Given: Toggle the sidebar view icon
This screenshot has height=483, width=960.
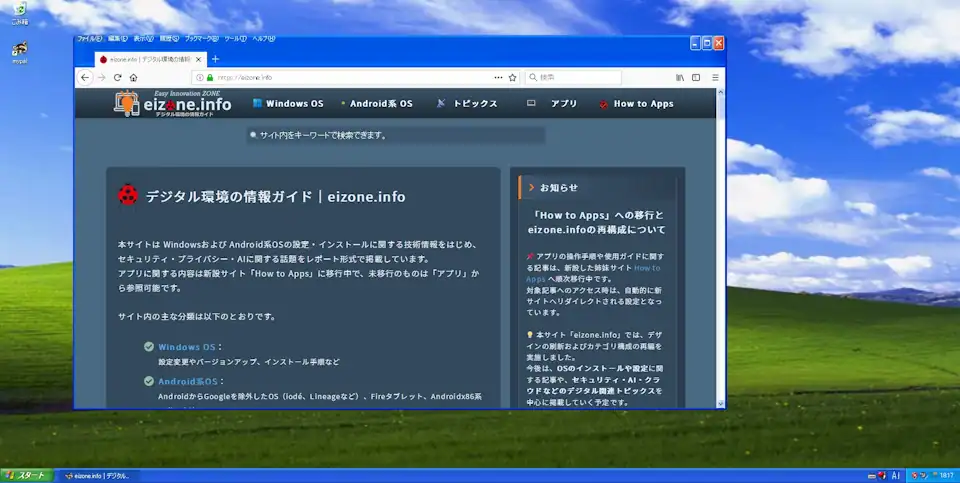Looking at the screenshot, I should point(696,78).
